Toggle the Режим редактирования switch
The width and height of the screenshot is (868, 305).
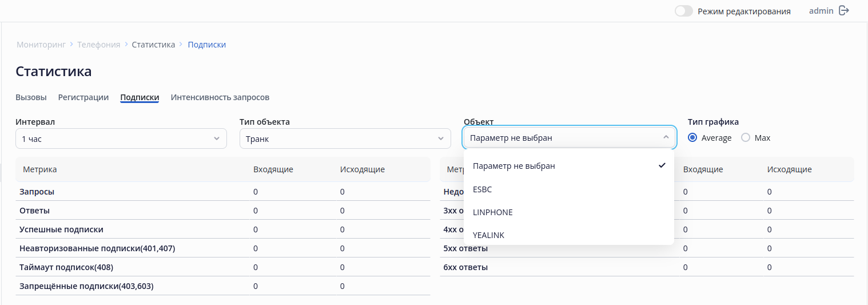tap(684, 11)
